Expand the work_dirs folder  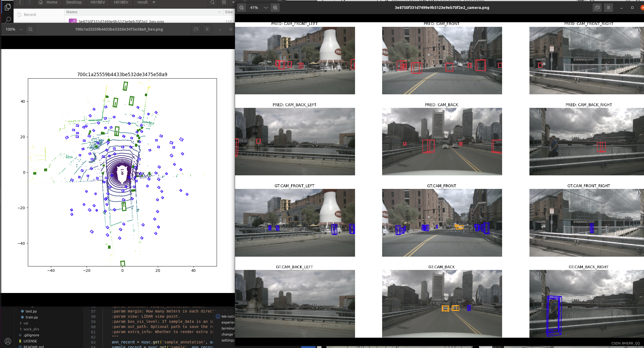(31, 329)
